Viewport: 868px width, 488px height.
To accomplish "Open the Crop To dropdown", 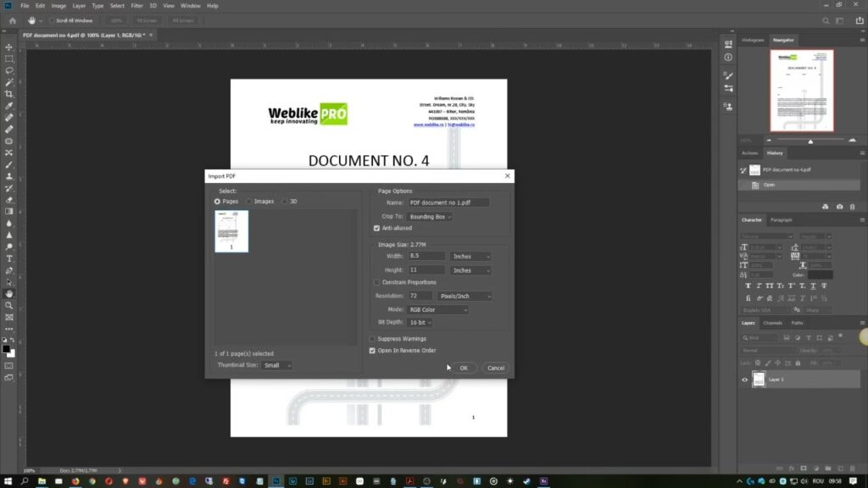I will pos(430,217).
